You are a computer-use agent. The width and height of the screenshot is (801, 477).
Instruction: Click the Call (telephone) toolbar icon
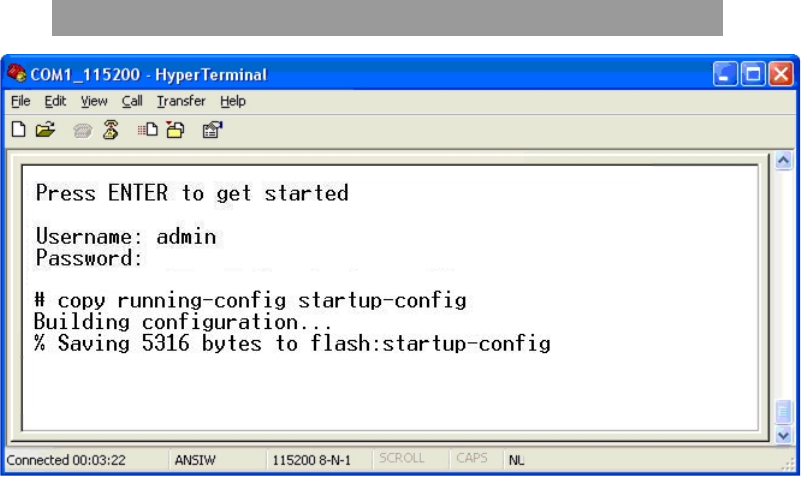pyautogui.click(x=82, y=131)
